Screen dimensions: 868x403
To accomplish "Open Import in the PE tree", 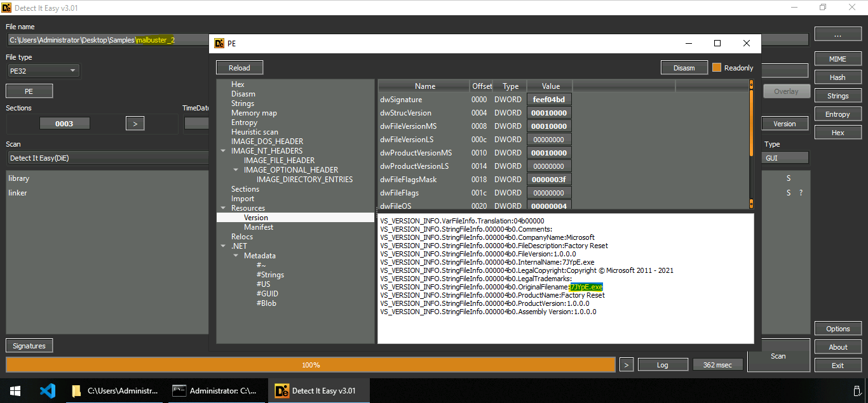I will click(x=243, y=199).
